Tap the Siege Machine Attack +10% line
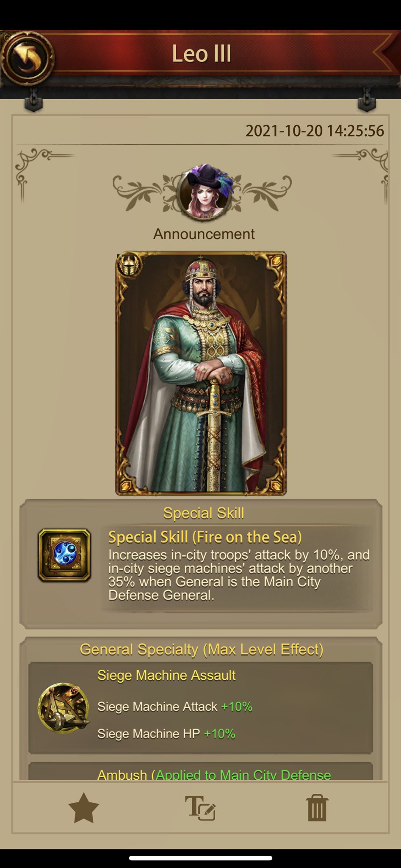The width and height of the screenshot is (401, 868). click(175, 707)
